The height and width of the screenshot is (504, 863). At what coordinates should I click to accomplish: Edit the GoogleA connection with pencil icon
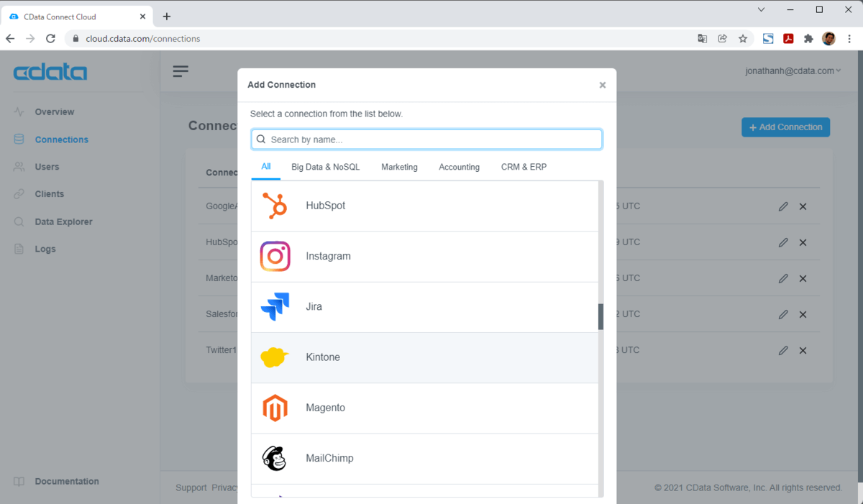click(783, 206)
